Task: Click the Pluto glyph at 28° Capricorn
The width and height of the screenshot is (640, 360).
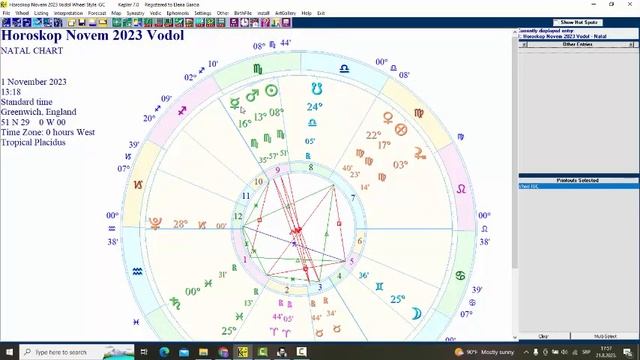Action: 155,224
